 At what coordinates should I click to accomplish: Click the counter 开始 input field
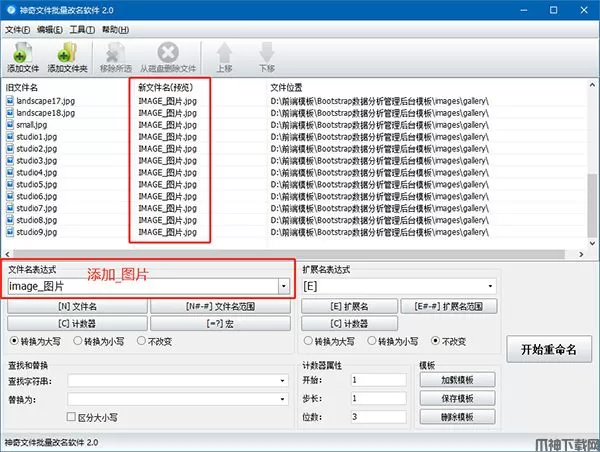point(378,380)
